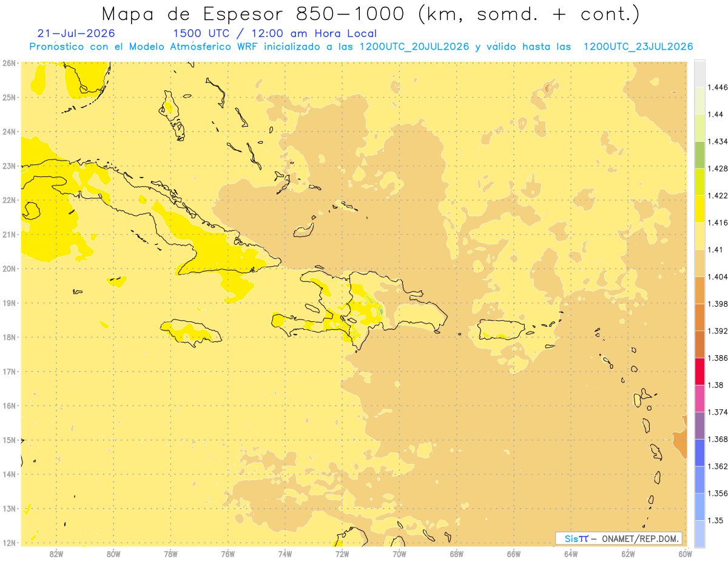Click the longitude label '82W'

56,554
